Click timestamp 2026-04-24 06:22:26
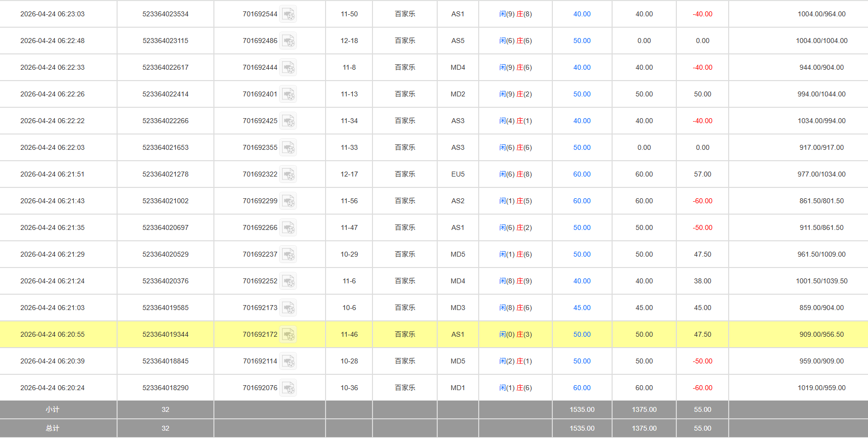The width and height of the screenshot is (868, 447). 52,94
